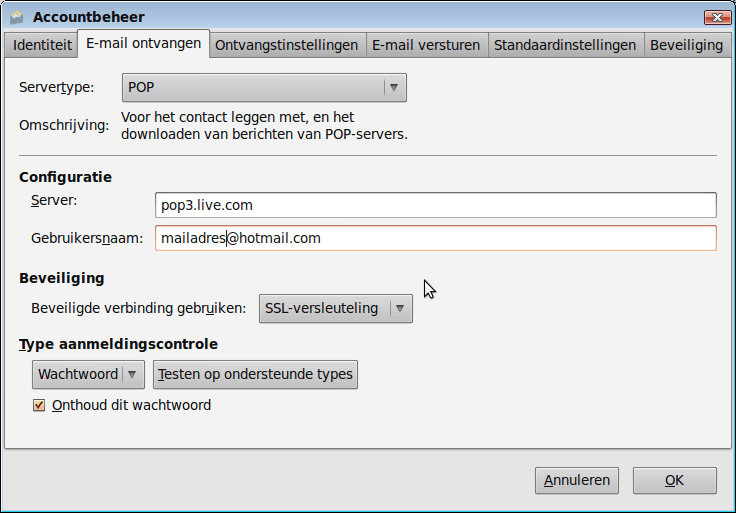
Task: Focus the Gebruikersnaam text field
Action: tap(435, 238)
